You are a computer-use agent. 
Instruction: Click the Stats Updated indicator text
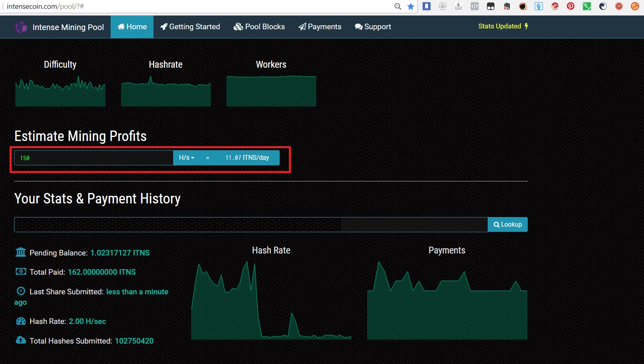[x=499, y=26]
